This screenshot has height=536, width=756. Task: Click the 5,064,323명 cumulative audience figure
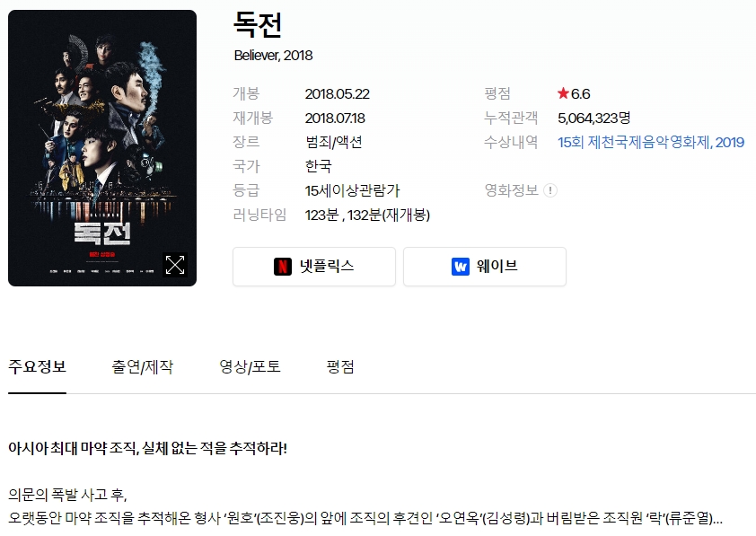point(594,119)
